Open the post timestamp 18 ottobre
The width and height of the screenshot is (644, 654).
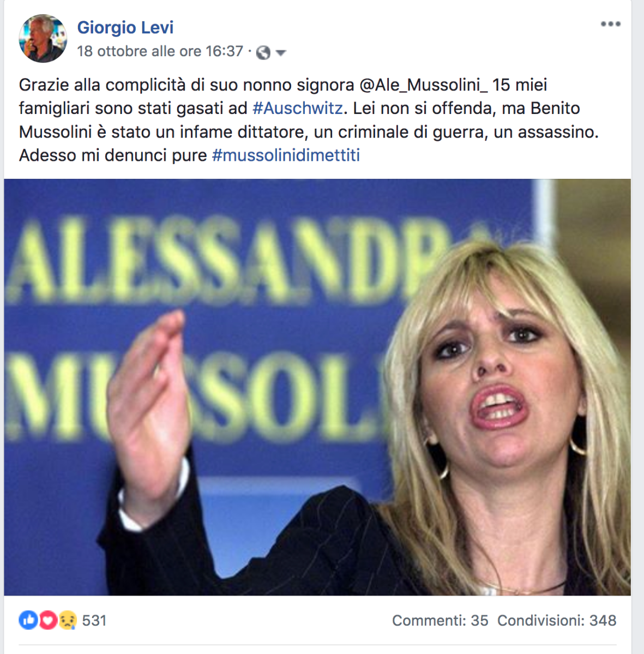[x=160, y=51]
